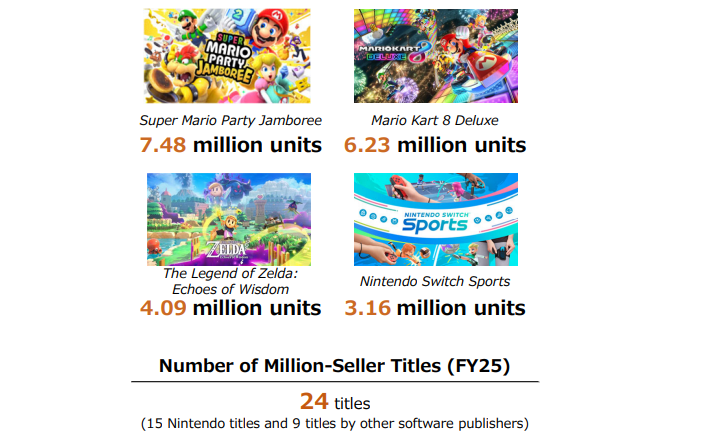Screen dimensions: 711x436
Task: Click the Super Mario Party Jamboree title text
Action: (x=230, y=121)
